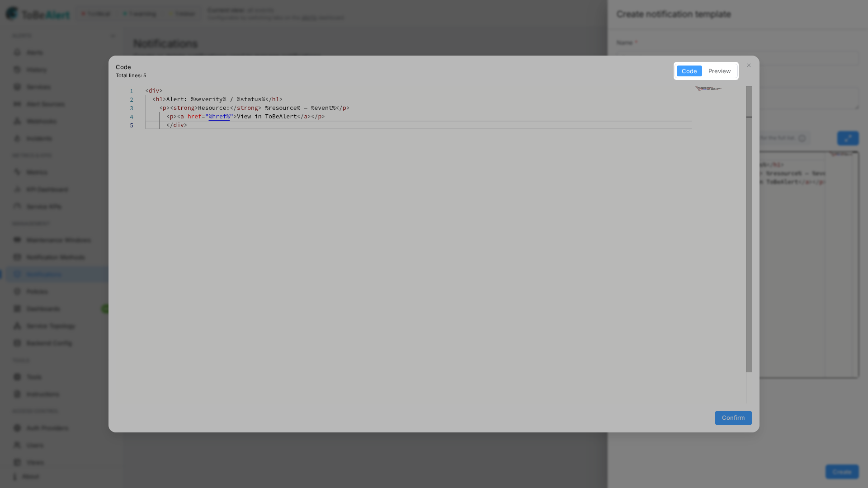Select the Code tab in dialog
The width and height of the screenshot is (868, 488).
coord(689,71)
